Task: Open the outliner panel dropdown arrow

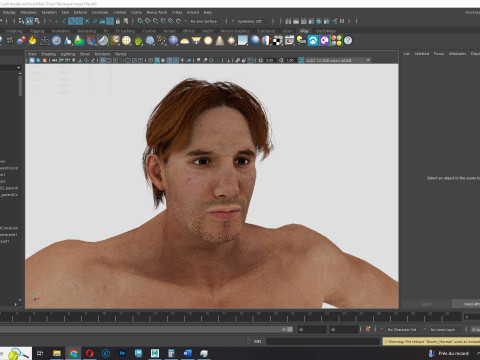Action: [x=18, y=68]
